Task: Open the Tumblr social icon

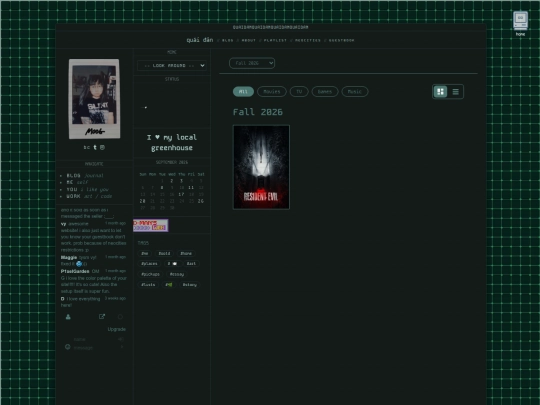Action: pos(95,147)
